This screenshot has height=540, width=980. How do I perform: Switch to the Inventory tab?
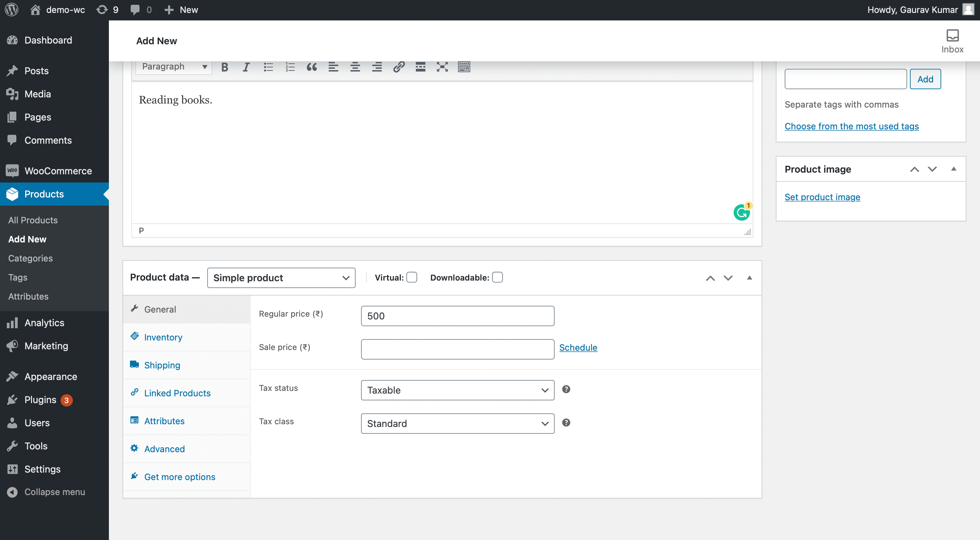coord(163,337)
